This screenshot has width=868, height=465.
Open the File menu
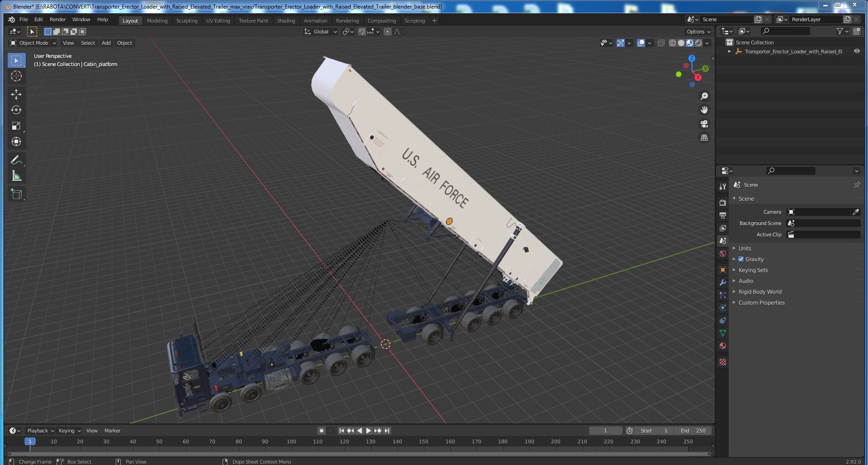(24, 19)
